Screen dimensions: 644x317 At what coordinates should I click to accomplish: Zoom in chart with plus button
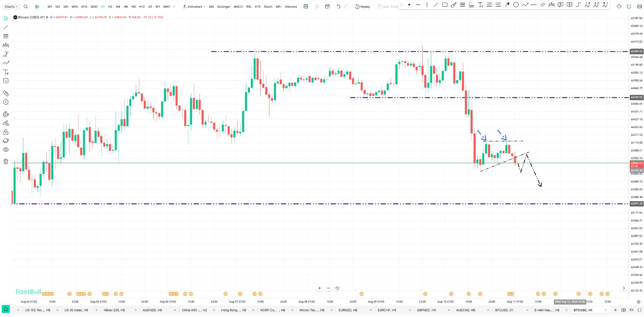(x=320, y=288)
